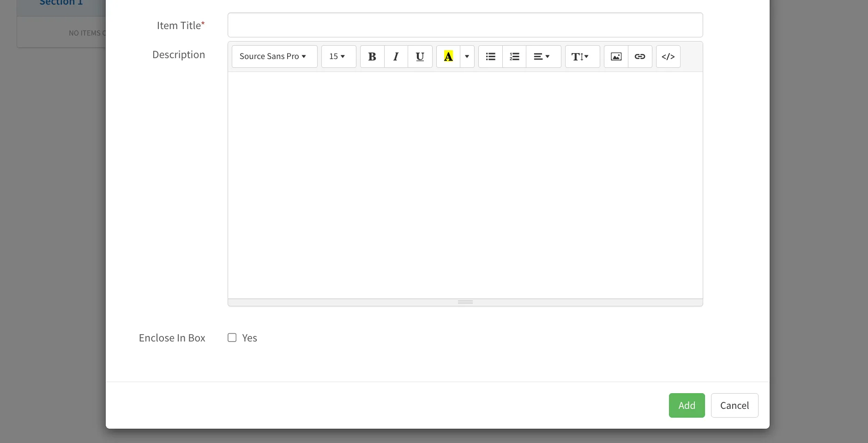
Task: Switch to code view in editor
Action: (668, 56)
